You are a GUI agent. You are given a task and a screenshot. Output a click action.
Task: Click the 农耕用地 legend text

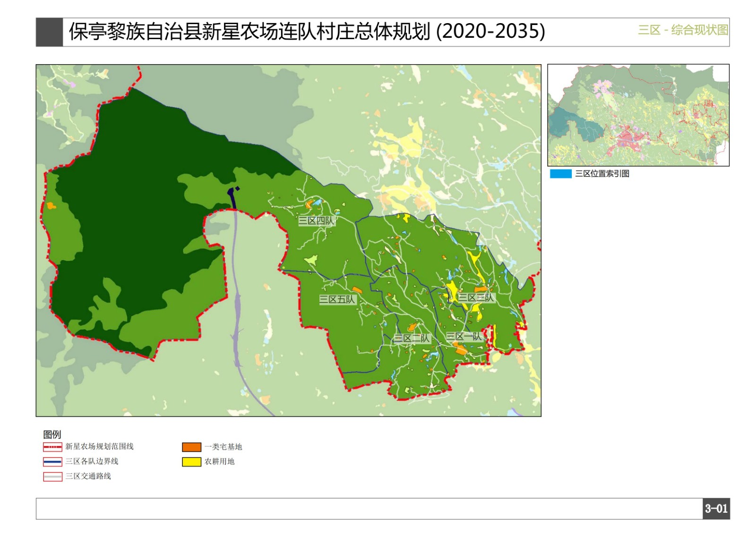click(220, 461)
